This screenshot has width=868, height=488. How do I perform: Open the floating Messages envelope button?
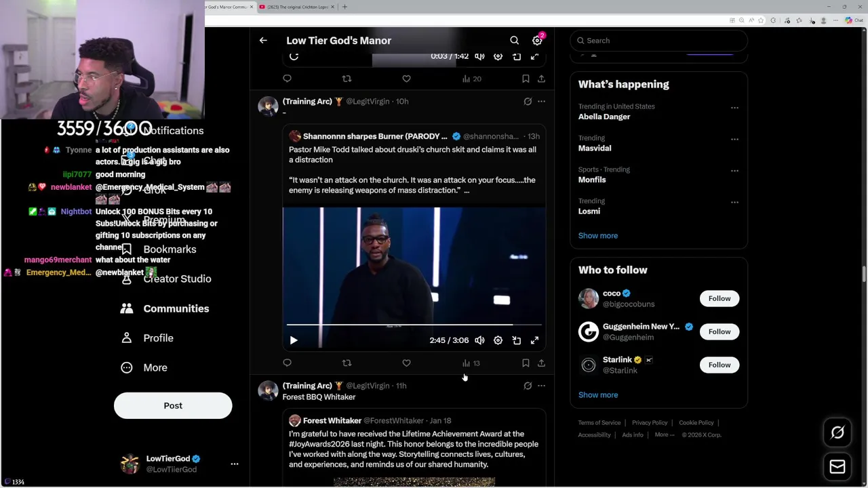point(837,467)
